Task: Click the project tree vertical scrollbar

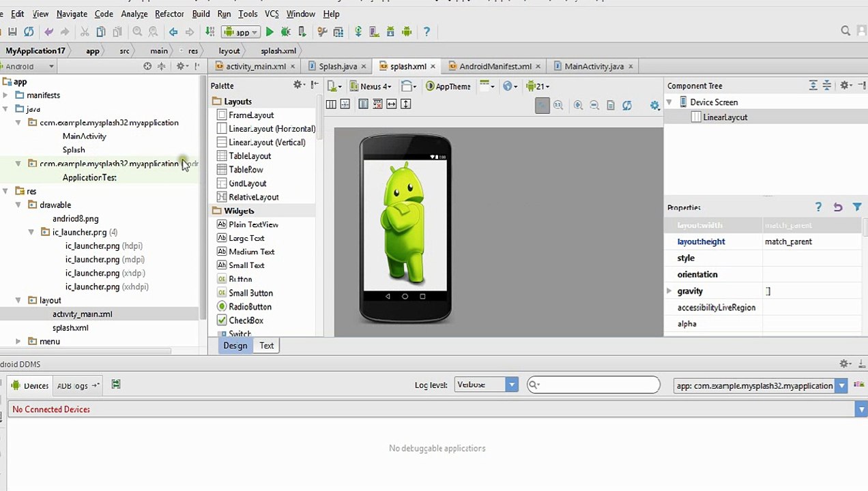Action: coord(203,198)
